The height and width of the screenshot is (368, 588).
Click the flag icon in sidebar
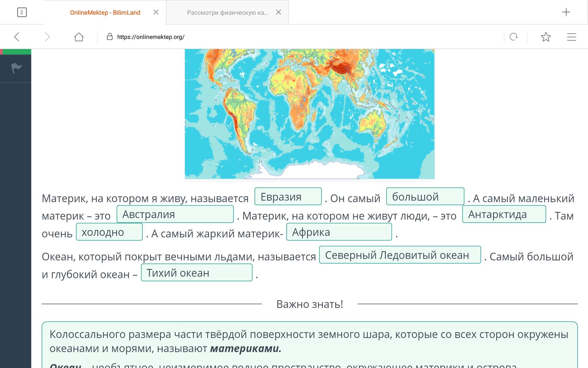point(16,68)
